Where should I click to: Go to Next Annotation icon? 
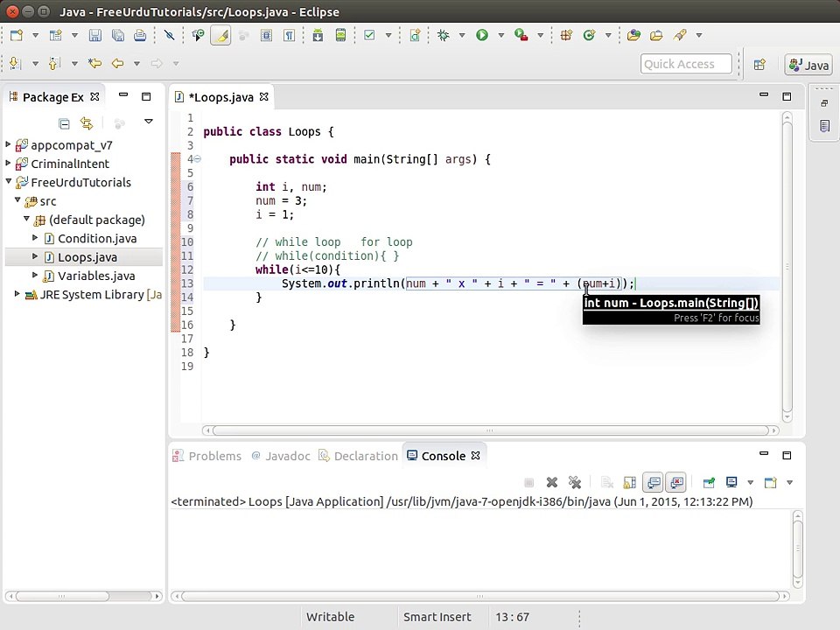click(15, 63)
